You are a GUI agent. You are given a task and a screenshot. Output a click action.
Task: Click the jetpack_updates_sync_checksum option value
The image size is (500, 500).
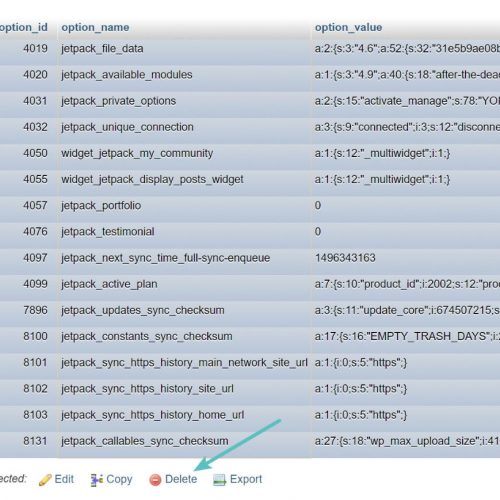(407, 310)
